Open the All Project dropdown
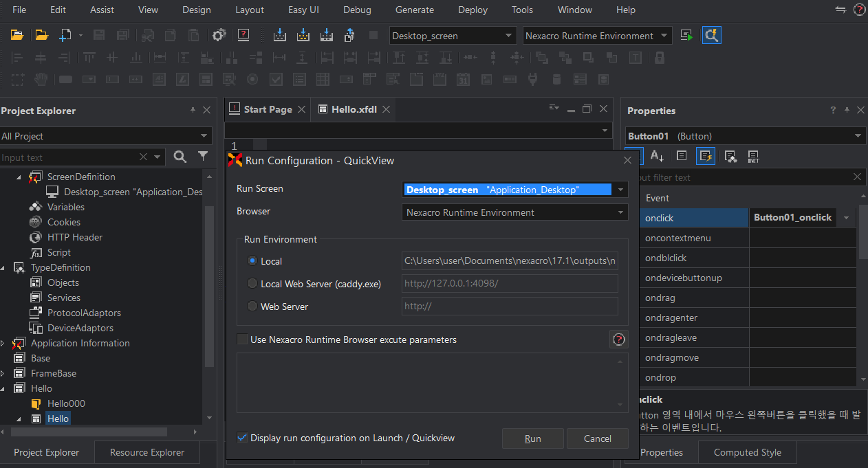This screenshot has width=868, height=468. (x=204, y=136)
